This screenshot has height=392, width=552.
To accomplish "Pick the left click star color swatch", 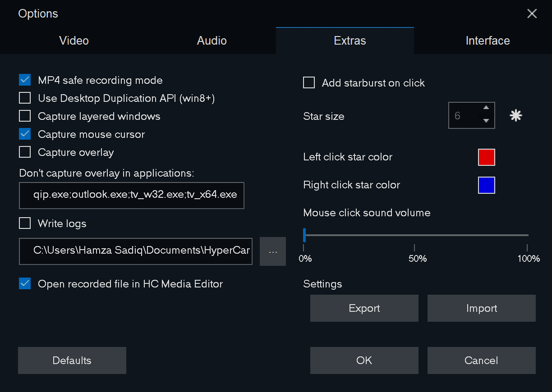I will coord(486,157).
